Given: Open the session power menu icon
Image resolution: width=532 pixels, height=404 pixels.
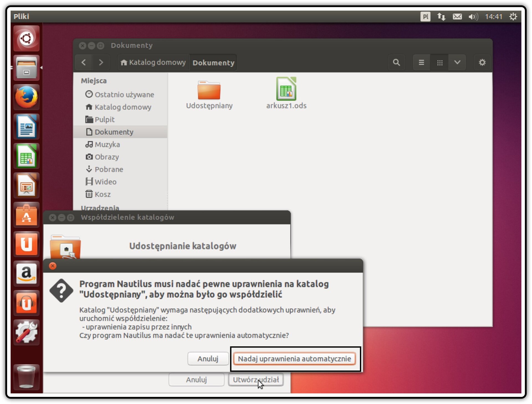Looking at the screenshot, I should [x=513, y=17].
